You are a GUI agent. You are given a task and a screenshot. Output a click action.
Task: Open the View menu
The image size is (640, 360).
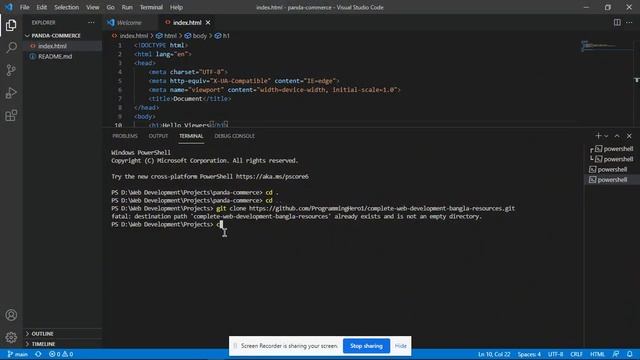tap(93, 7)
